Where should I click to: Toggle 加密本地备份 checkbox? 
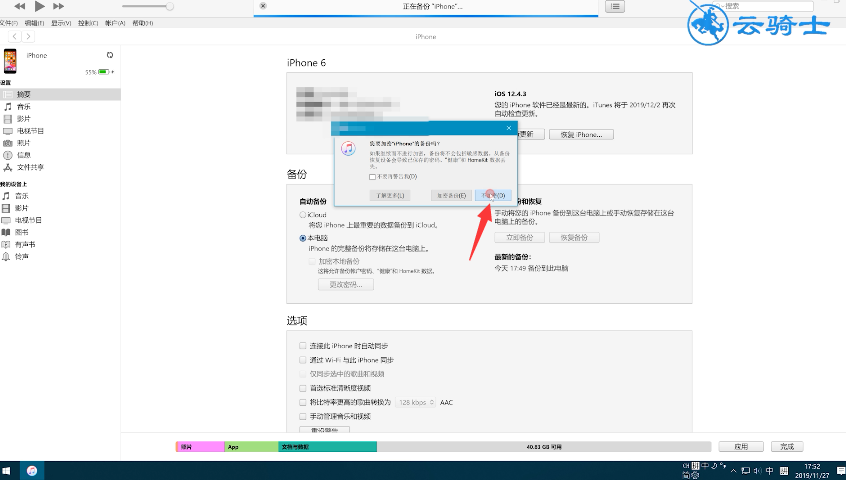[x=312, y=261]
